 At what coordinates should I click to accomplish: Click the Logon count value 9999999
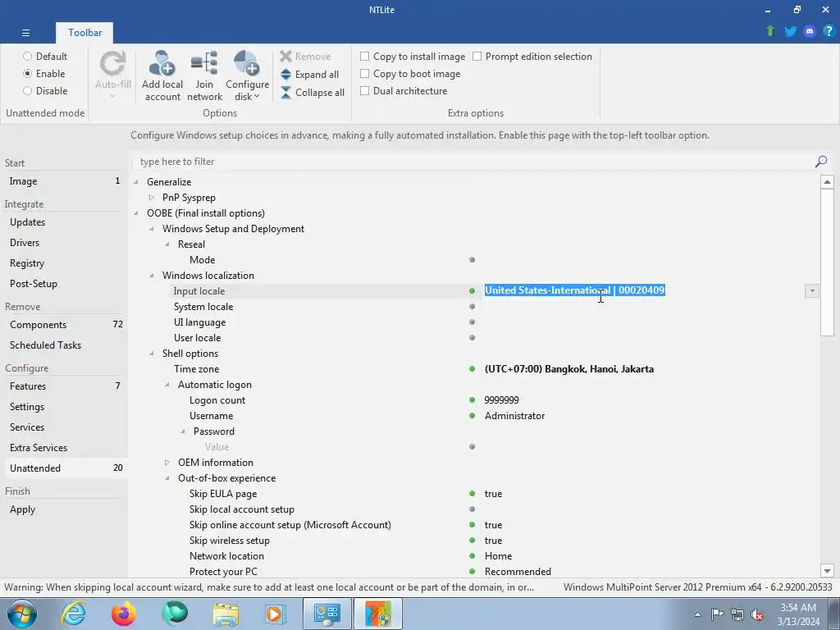[501, 400]
